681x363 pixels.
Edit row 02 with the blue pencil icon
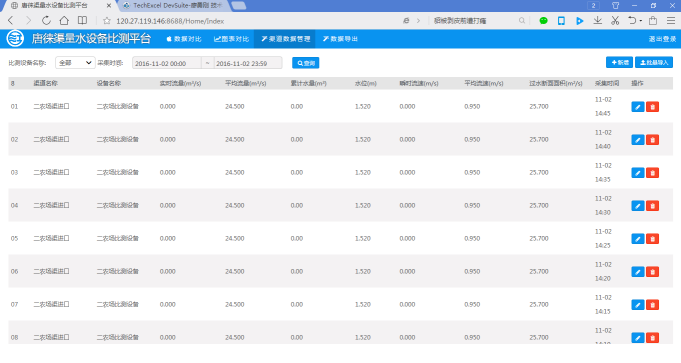coord(638,140)
